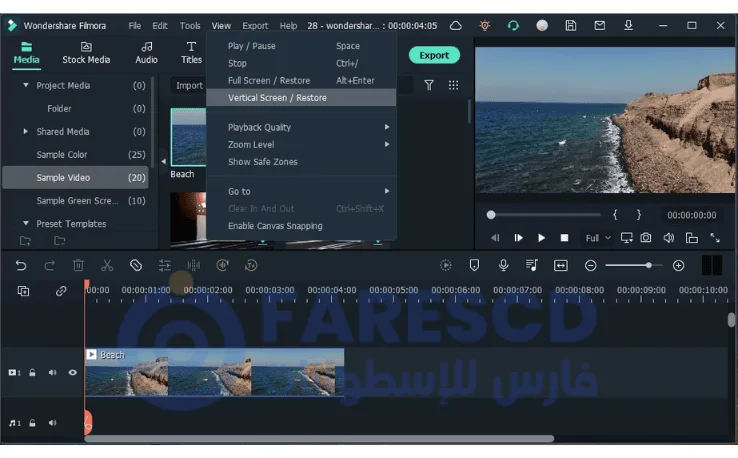Image resolution: width=738 pixels, height=458 pixels.
Task: Click the save project floppy icon
Action: click(570, 25)
